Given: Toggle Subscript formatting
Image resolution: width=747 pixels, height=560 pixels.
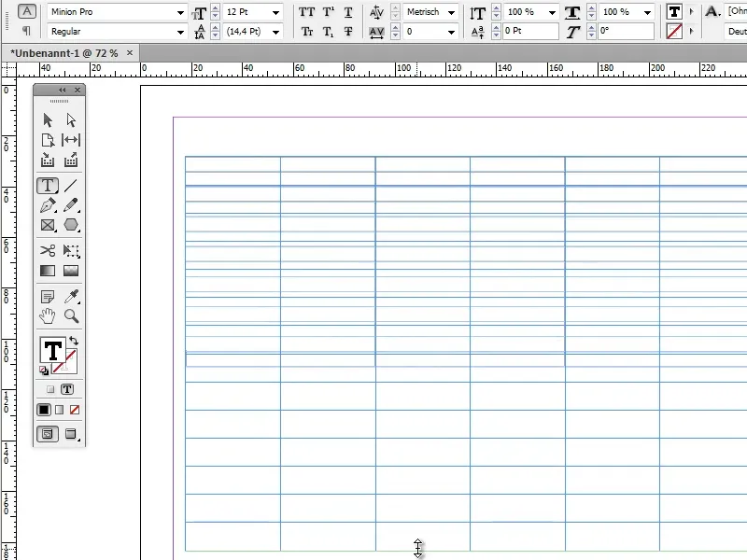Looking at the screenshot, I should (329, 32).
